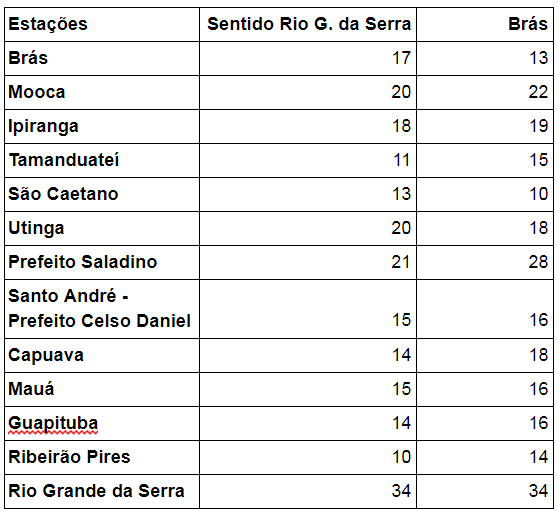Screen dimensions: 558x514
Task: Click the Sentido Rio G. da Serra header
Action: click(308, 25)
